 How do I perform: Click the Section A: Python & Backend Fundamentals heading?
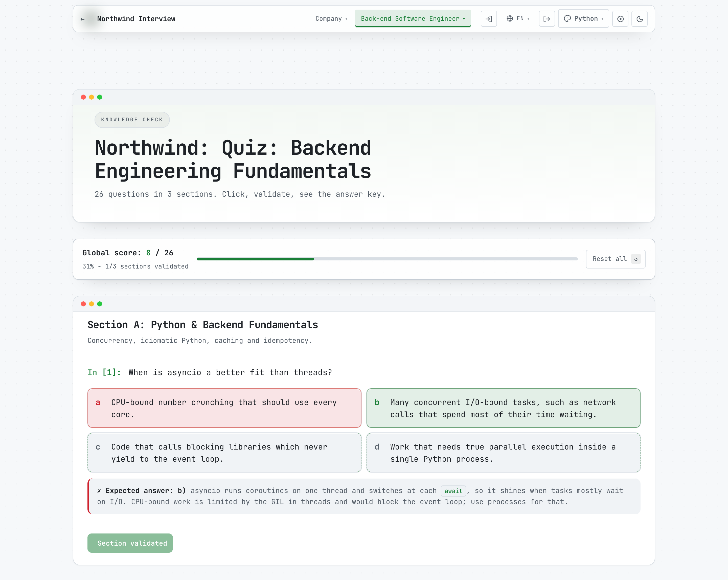point(202,325)
